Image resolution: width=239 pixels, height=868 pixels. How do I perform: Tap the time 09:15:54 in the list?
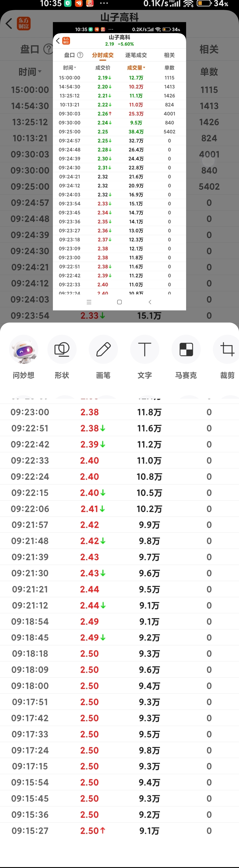pyautogui.click(x=30, y=783)
